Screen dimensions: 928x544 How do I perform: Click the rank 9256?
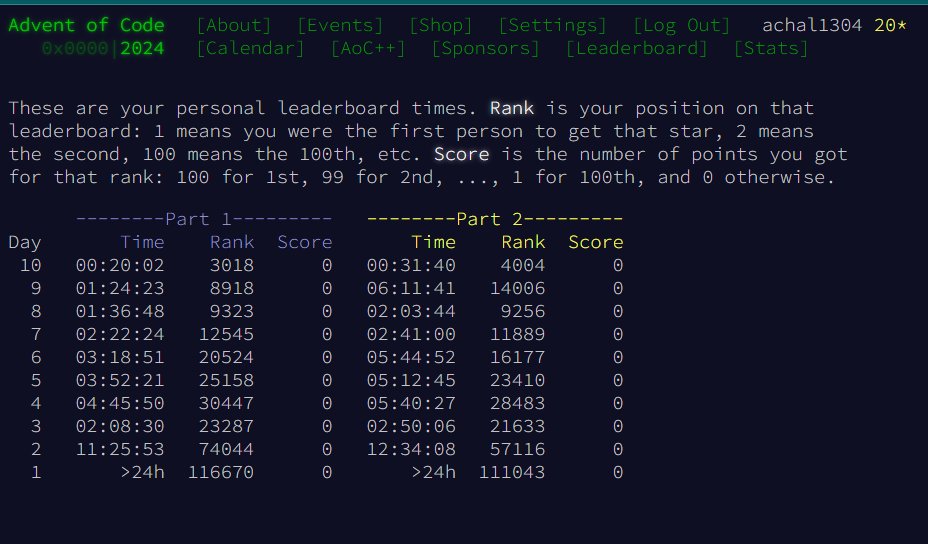pos(523,311)
